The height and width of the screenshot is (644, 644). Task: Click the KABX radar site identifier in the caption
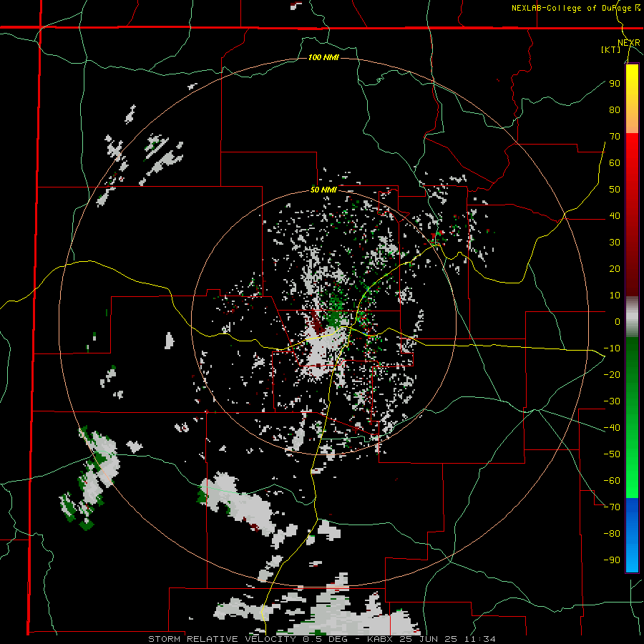click(380, 639)
